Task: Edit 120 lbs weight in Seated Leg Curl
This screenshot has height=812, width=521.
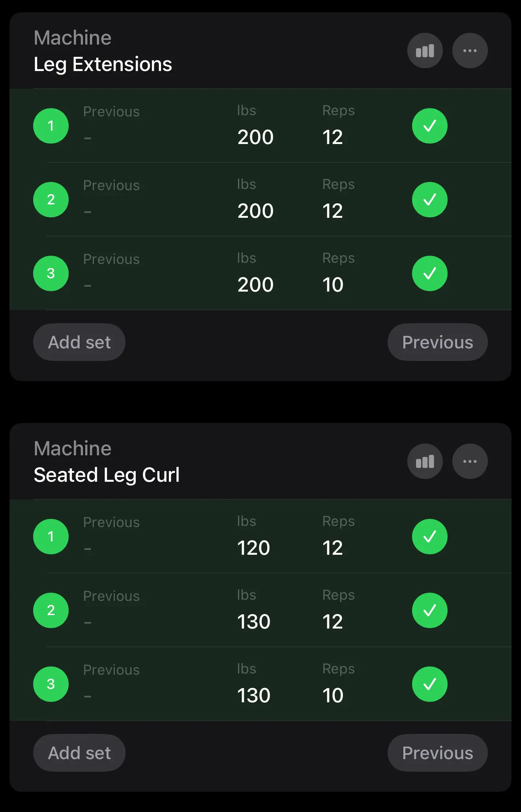Action: (x=253, y=548)
